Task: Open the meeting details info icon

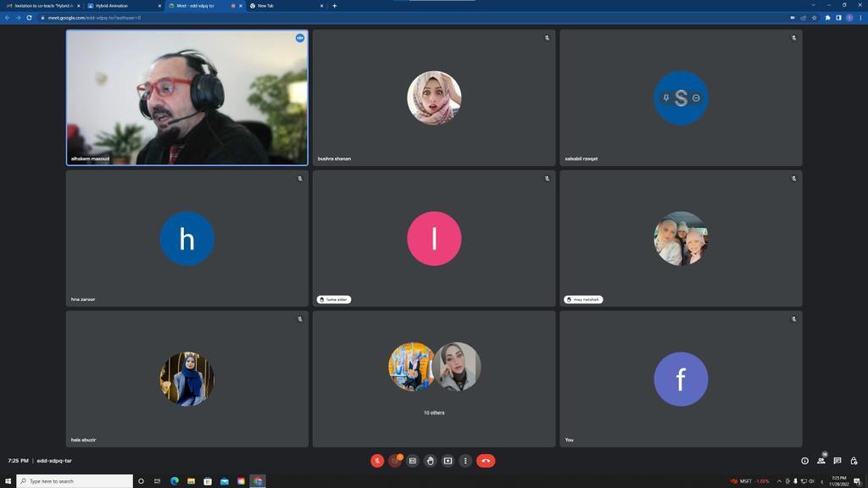Action: (x=804, y=461)
